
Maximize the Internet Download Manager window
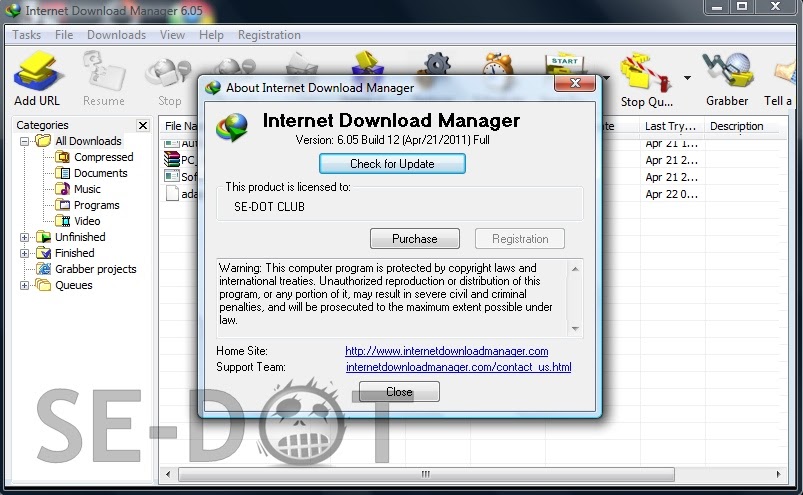742,7
